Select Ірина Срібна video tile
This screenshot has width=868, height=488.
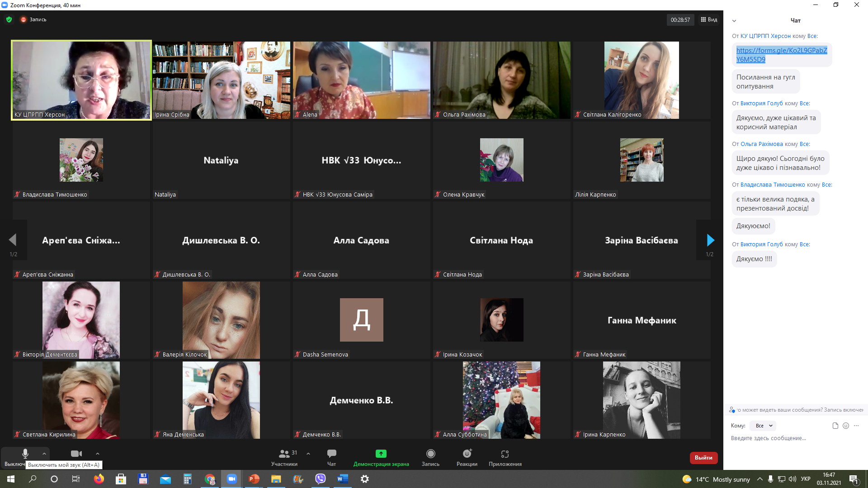(x=222, y=80)
